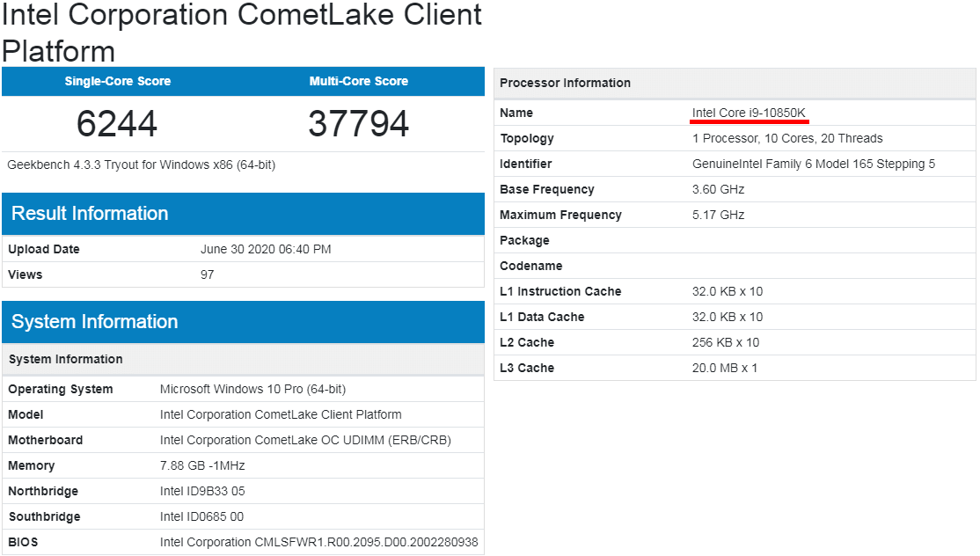Select the value Intel ID0685 00
The image size is (980, 556).
201,516
